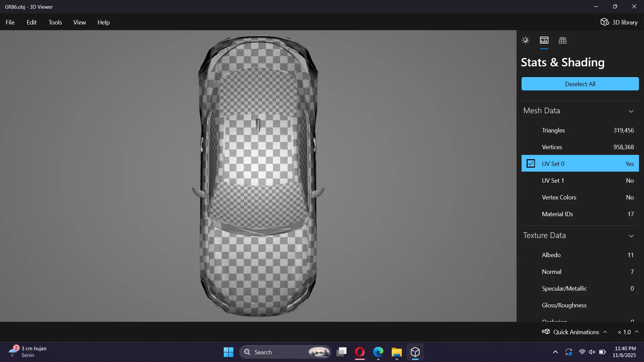Open the Wi-Fi network tray icon
The height and width of the screenshot is (362, 644).
point(582,352)
